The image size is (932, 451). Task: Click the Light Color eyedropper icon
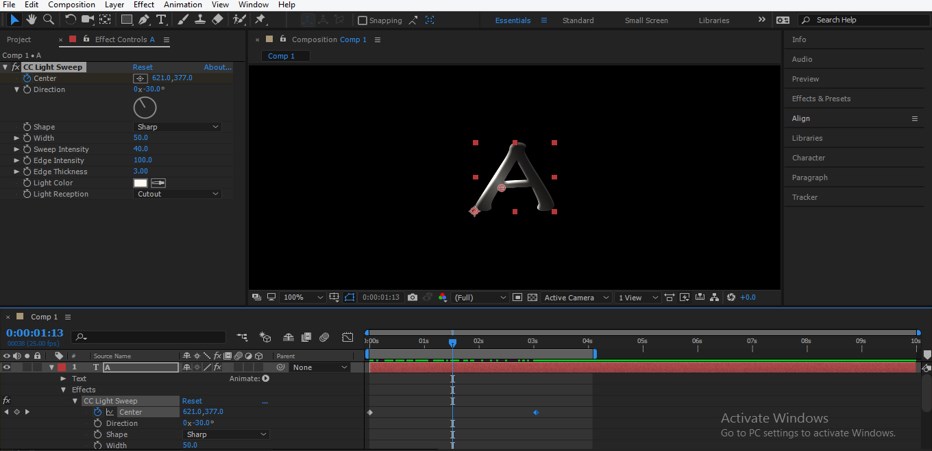tap(158, 183)
